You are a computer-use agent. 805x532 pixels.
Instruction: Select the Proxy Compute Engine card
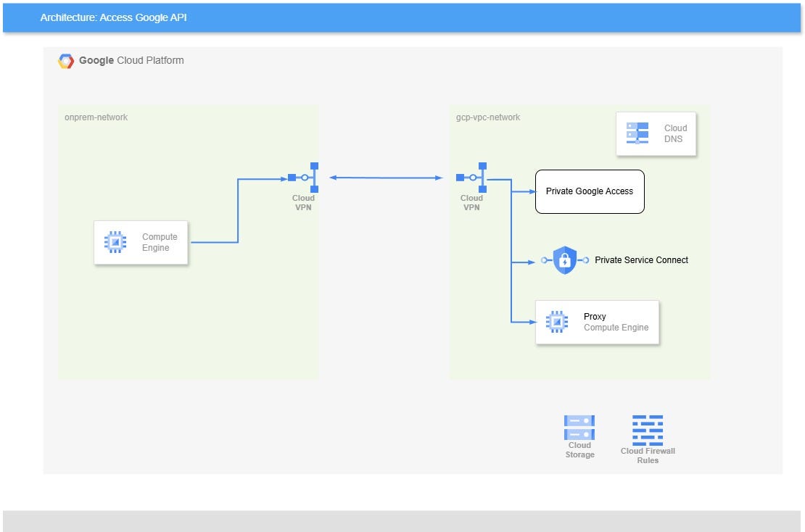pos(597,322)
